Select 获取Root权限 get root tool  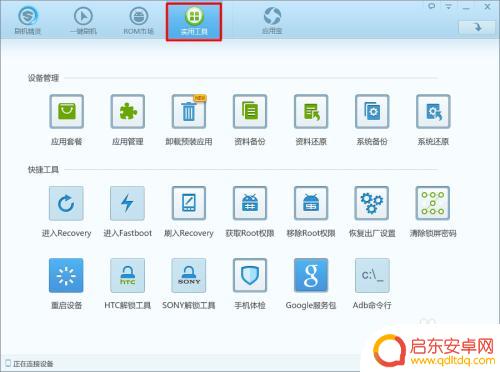tap(250, 203)
